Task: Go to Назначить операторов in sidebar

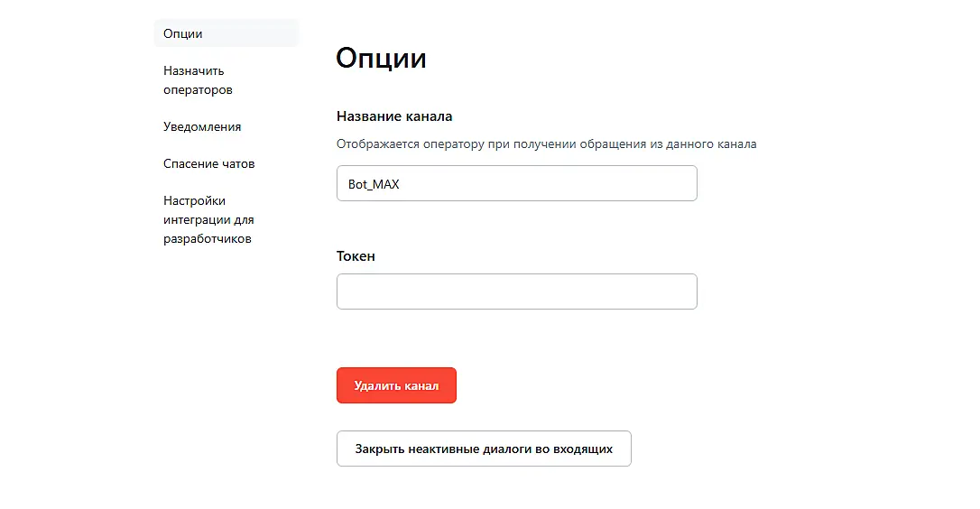Action: (x=198, y=80)
